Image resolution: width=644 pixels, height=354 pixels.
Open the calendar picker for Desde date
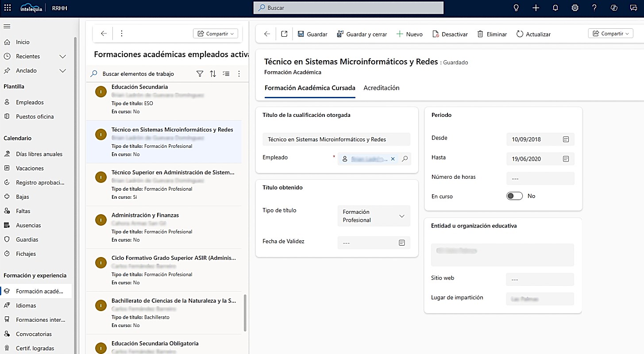pos(566,139)
